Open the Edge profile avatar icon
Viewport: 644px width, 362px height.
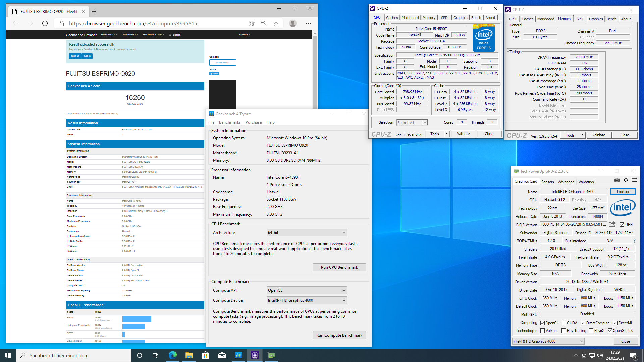point(293,23)
